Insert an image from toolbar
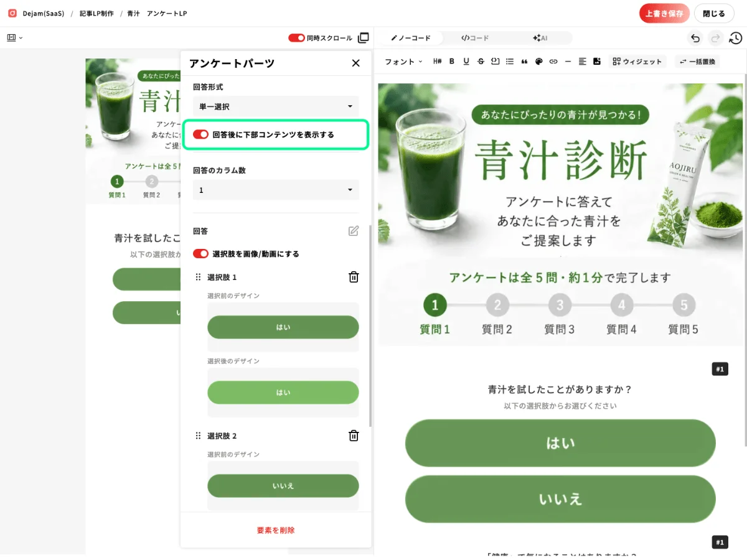 point(597,61)
